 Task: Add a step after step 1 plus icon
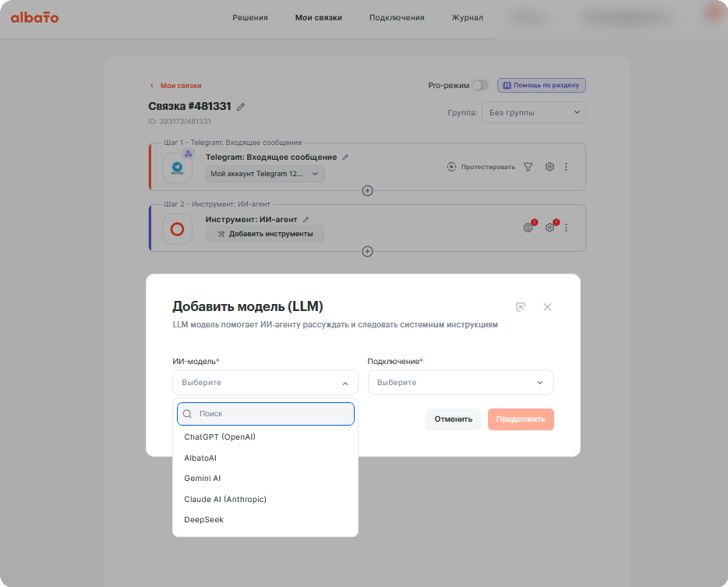[x=367, y=190]
